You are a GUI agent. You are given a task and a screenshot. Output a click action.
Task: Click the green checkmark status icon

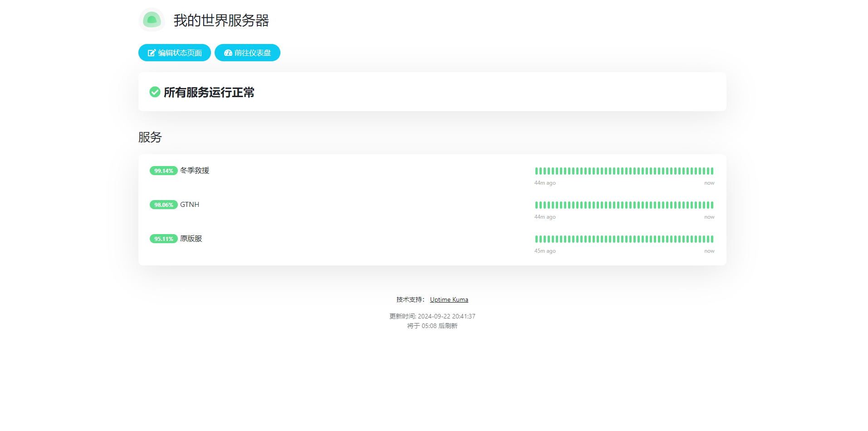click(155, 92)
